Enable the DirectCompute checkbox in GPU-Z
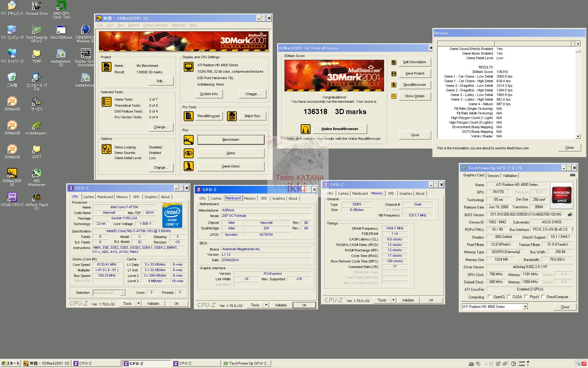 (543, 297)
